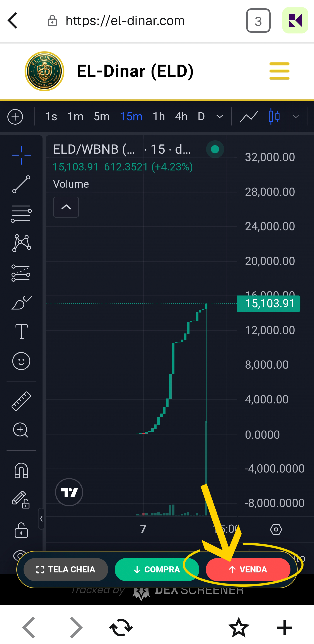Select the brush drawing tool
This screenshot has width=314, height=644.
coord(22,302)
